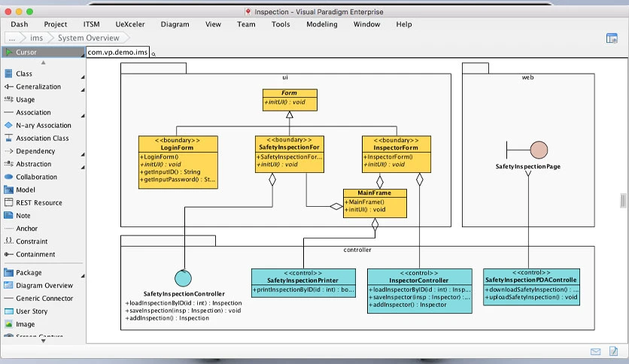Expand the Cursor tool variants arrow
The image size is (629, 364).
tap(83, 56)
